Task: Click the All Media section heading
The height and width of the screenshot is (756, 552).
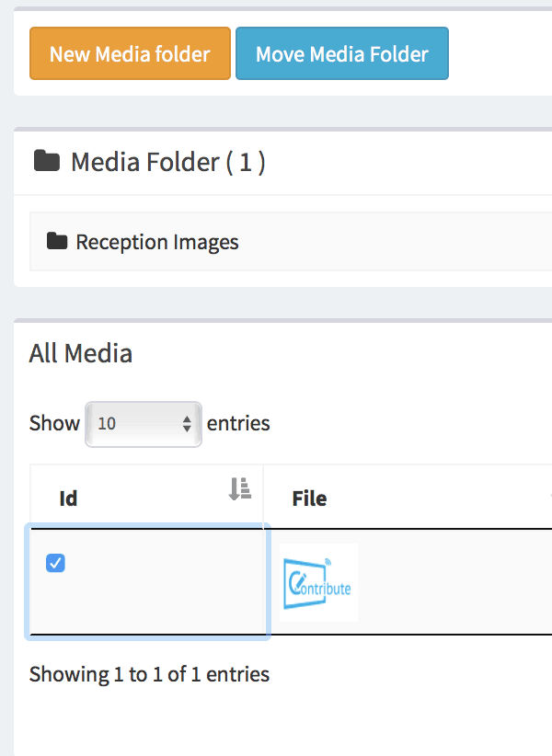Action: [x=81, y=353]
